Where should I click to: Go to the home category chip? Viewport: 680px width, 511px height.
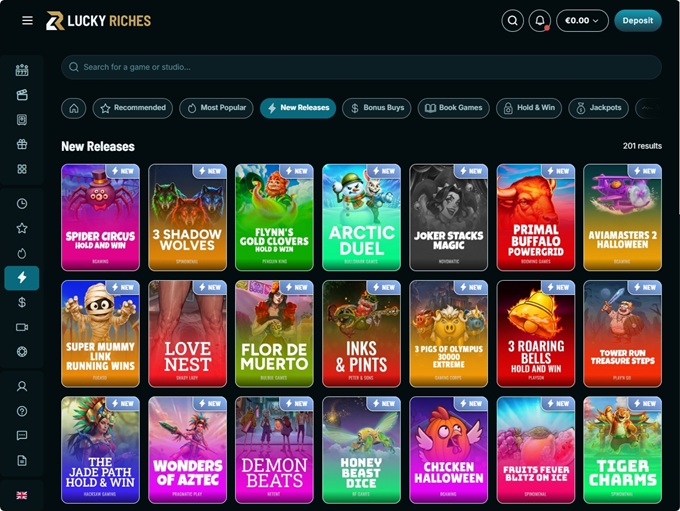tap(74, 108)
